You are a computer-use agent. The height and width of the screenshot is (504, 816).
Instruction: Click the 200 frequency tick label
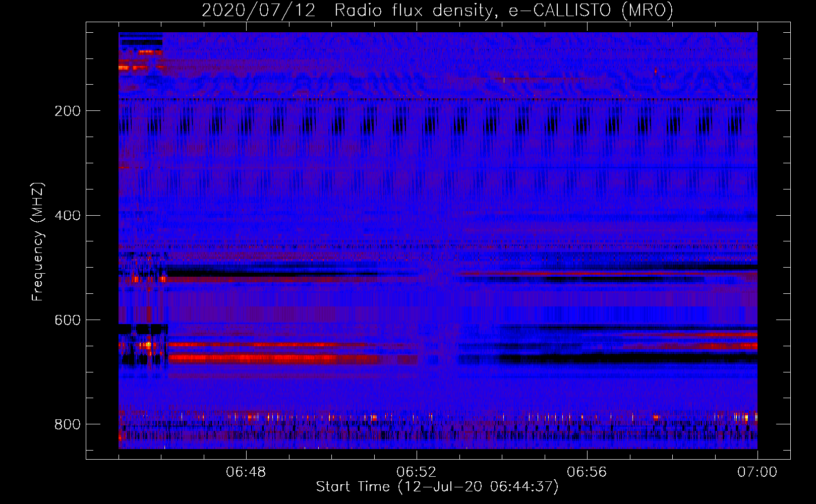67,111
